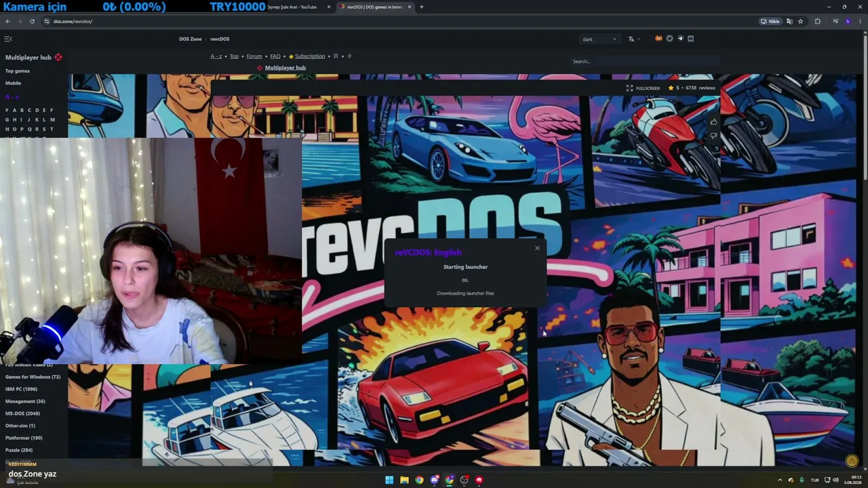This screenshot has width=868, height=488.
Task: Click the FULLSCREEN button
Action: [643, 88]
